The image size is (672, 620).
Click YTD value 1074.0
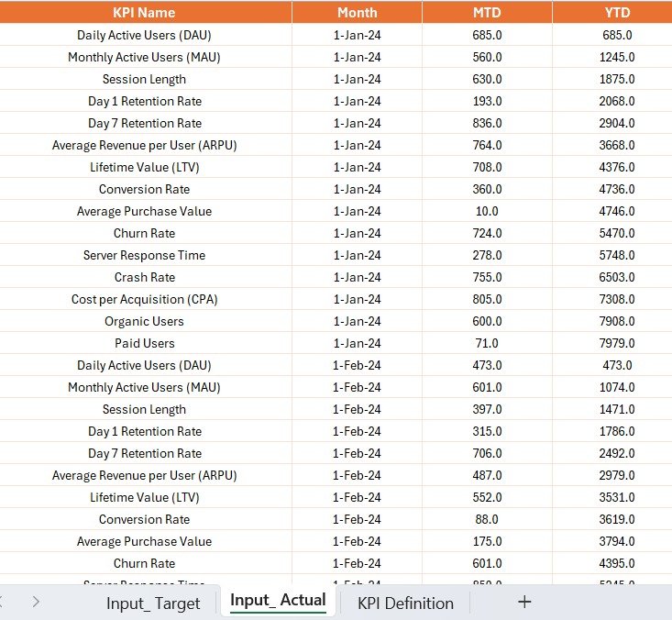tap(617, 387)
